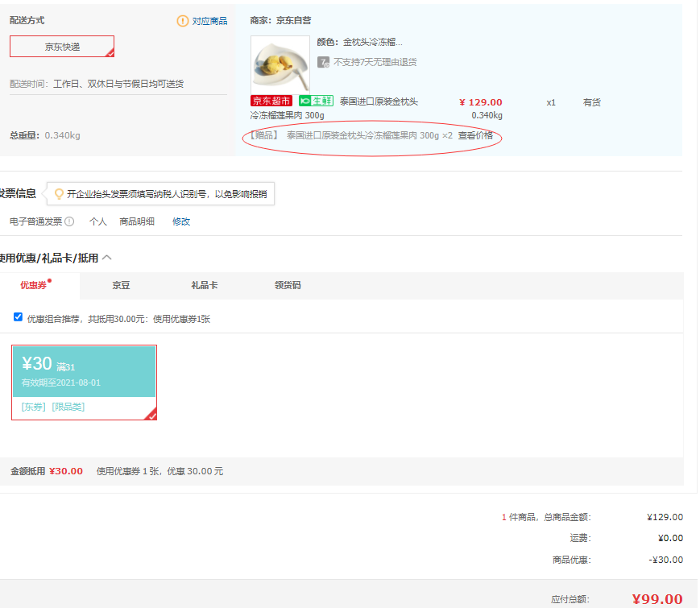The image size is (700, 608).
Task: Open product title 泰国进口原装金枕头
Action: tap(379, 101)
